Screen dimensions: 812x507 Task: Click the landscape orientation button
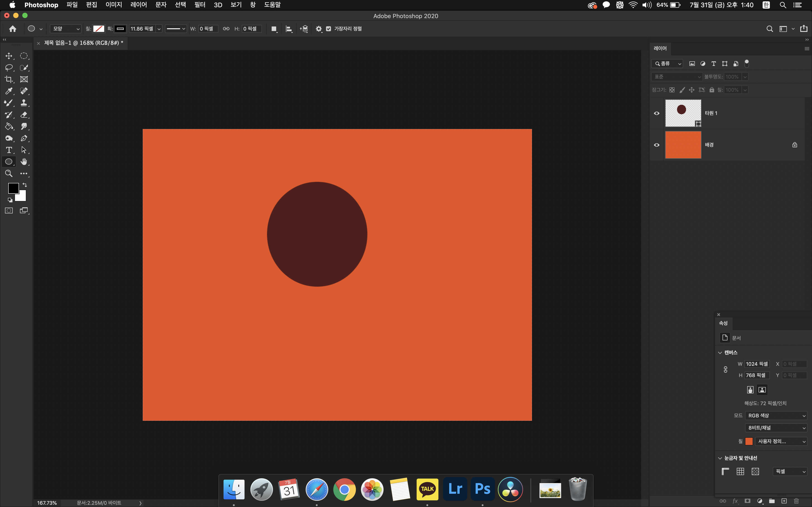762,390
